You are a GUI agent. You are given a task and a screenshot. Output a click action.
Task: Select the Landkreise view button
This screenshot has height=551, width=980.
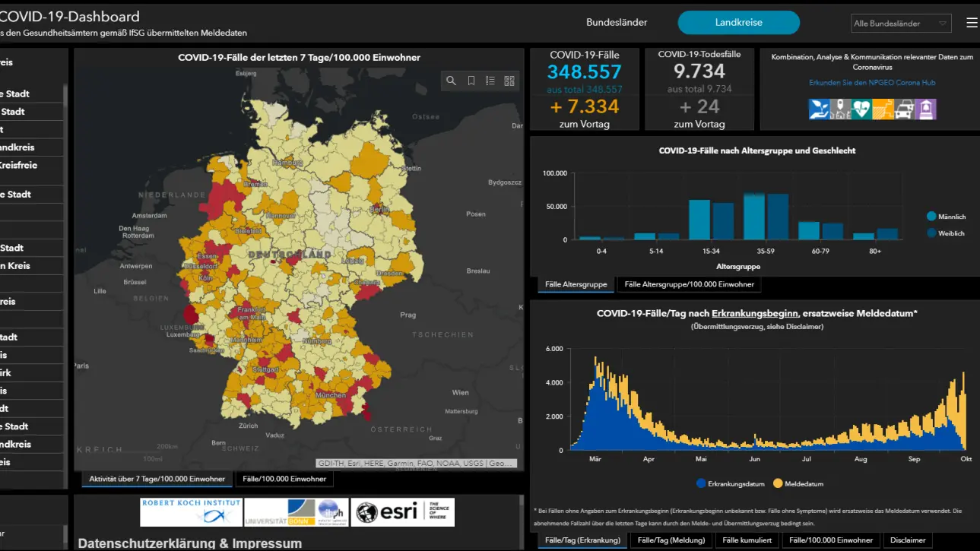pyautogui.click(x=738, y=23)
